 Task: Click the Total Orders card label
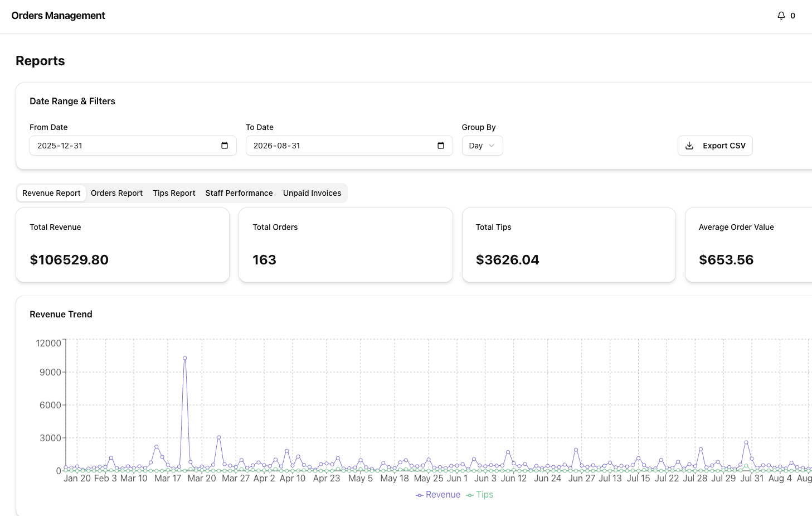(x=275, y=227)
